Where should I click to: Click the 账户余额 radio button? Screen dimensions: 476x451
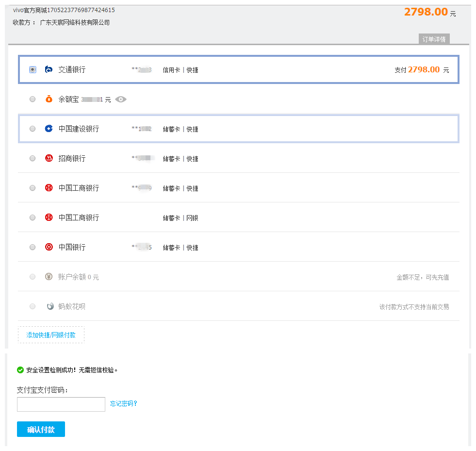tap(33, 277)
